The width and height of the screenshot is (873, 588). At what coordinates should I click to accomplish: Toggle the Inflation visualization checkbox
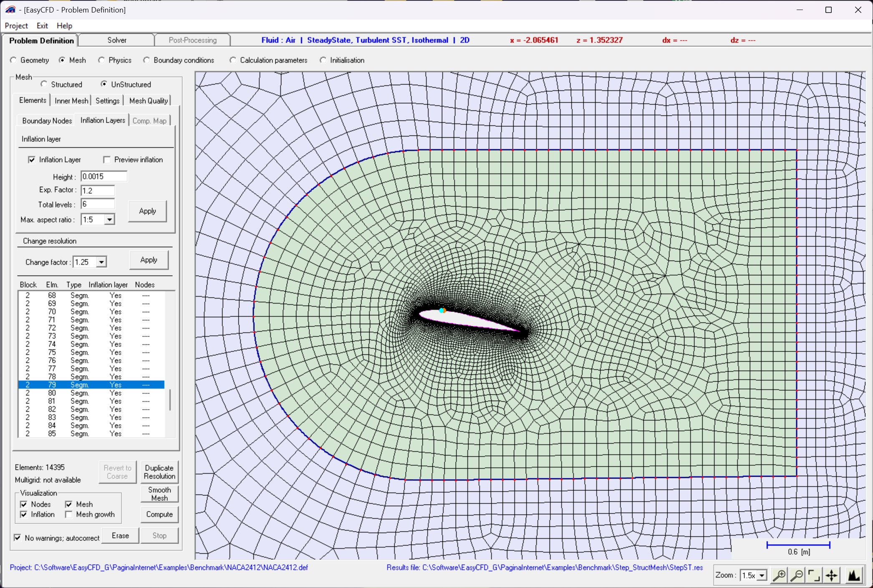pos(24,515)
